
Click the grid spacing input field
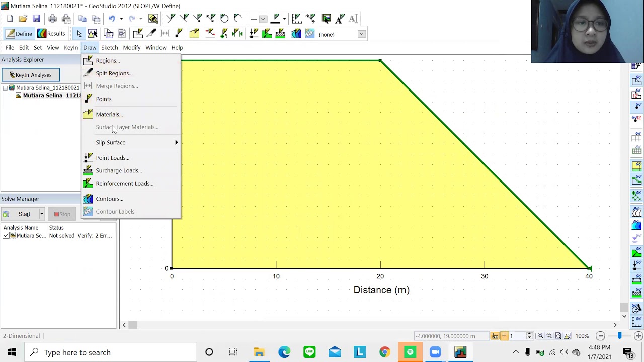(x=517, y=336)
